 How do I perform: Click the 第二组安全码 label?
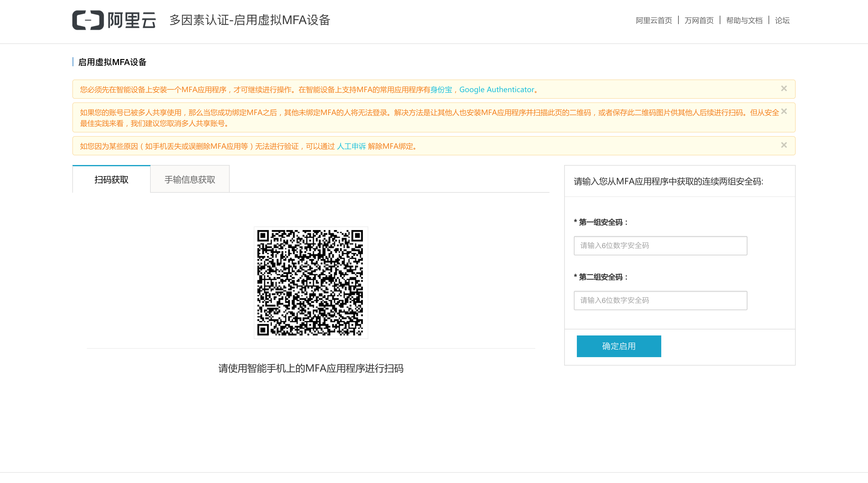pyautogui.click(x=601, y=277)
